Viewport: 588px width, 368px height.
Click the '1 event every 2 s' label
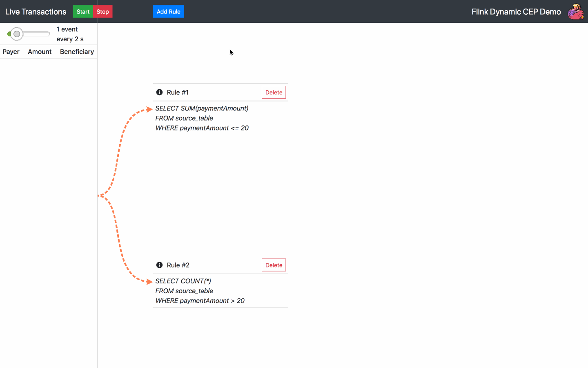(x=70, y=34)
